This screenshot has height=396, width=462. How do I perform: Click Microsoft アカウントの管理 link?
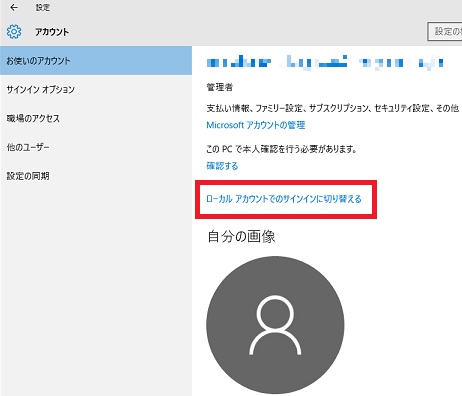pyautogui.click(x=256, y=125)
